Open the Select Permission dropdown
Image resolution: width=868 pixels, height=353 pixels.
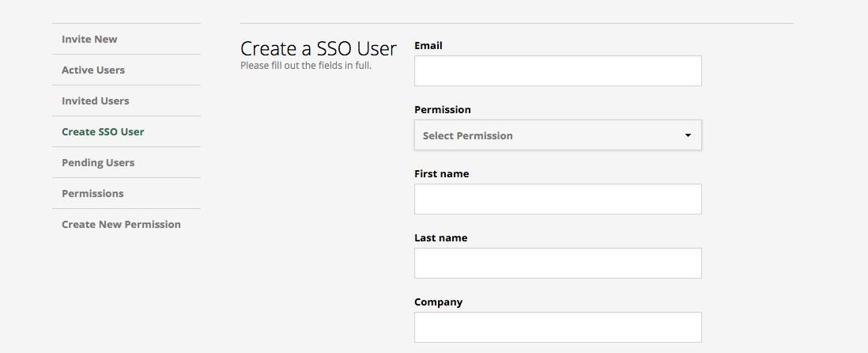557,135
